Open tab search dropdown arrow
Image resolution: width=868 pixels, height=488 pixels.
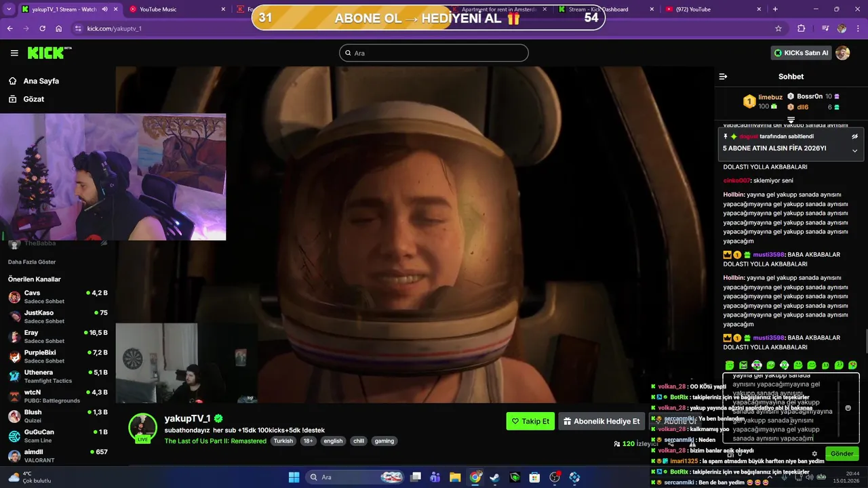click(9, 9)
